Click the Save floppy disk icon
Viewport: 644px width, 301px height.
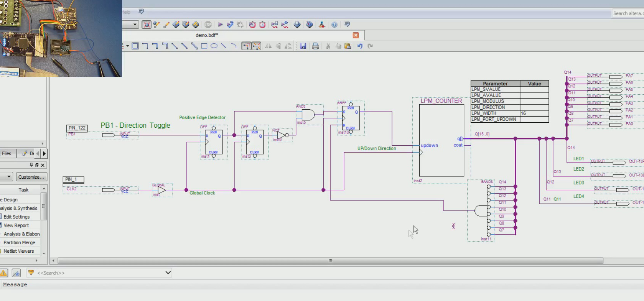tap(303, 46)
